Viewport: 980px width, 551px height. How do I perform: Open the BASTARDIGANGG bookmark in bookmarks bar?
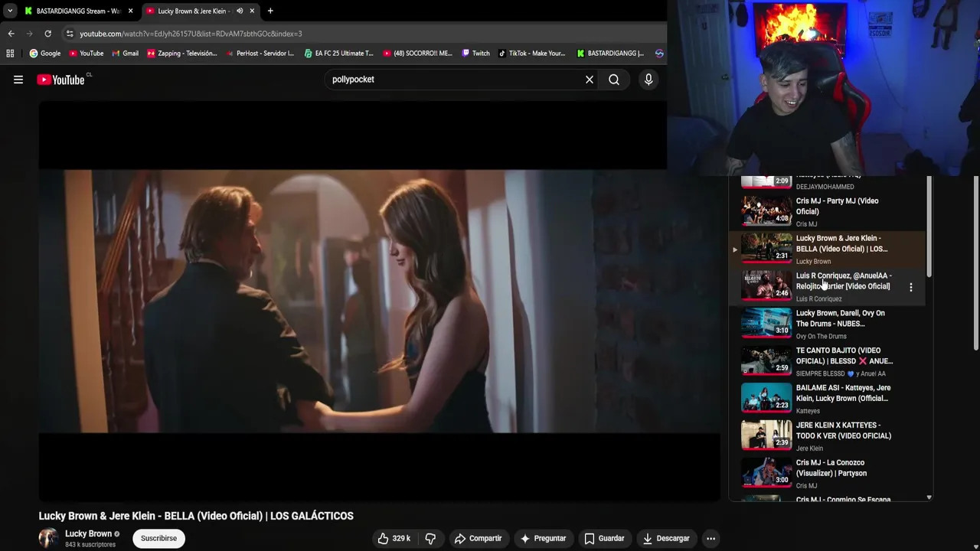(x=610, y=54)
